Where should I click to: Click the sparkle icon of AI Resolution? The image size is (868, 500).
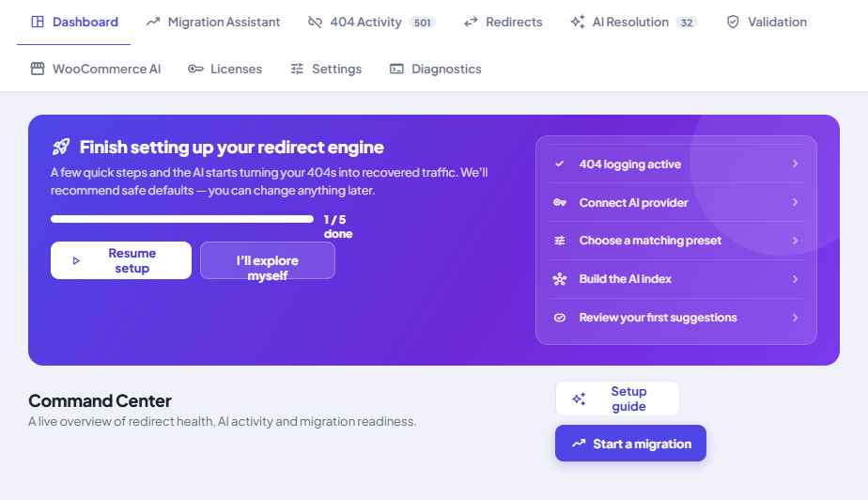pos(578,22)
